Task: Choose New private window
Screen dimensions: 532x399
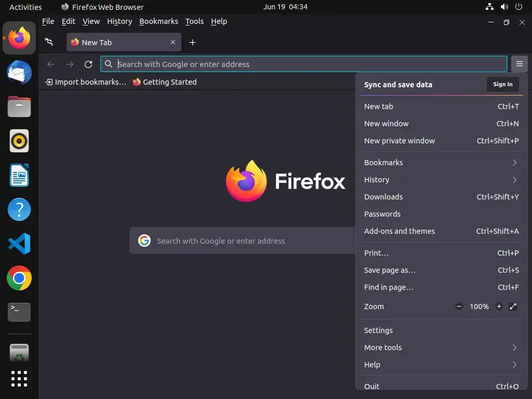Action: [x=441, y=141]
